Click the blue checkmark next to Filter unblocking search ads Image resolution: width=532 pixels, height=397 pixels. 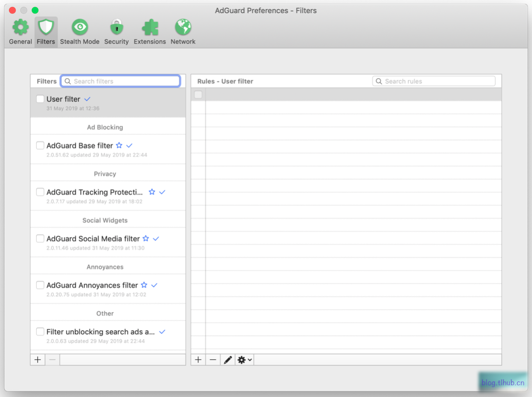(x=162, y=331)
